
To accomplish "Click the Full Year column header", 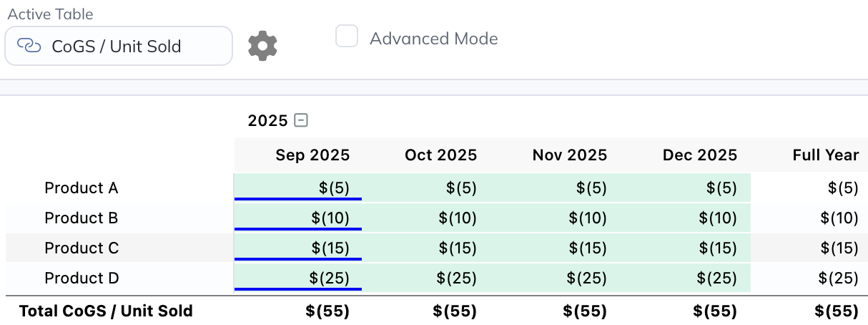I will point(825,155).
